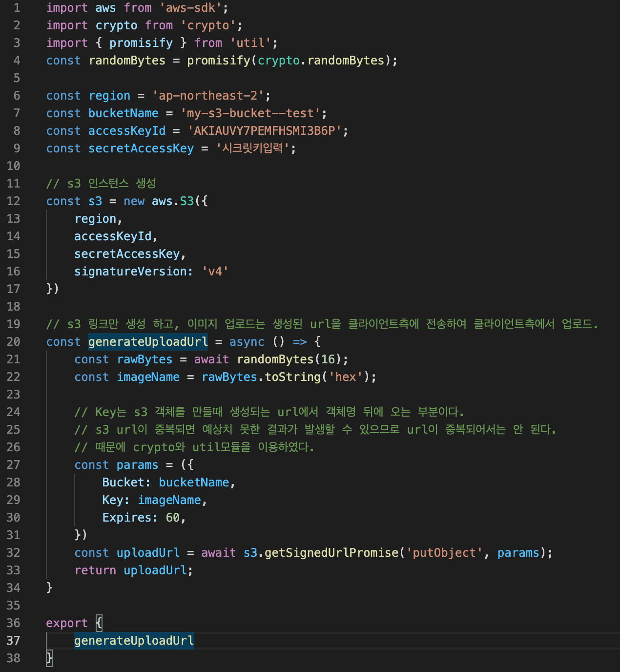Click the comment on line 26 mentioning crypto와 util
620x672 pixels.
(x=194, y=447)
